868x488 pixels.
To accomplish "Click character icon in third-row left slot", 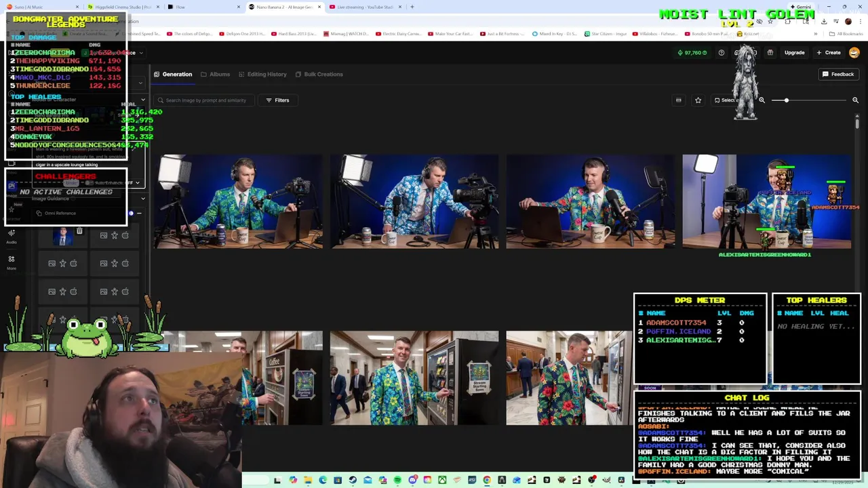I will point(62,291).
